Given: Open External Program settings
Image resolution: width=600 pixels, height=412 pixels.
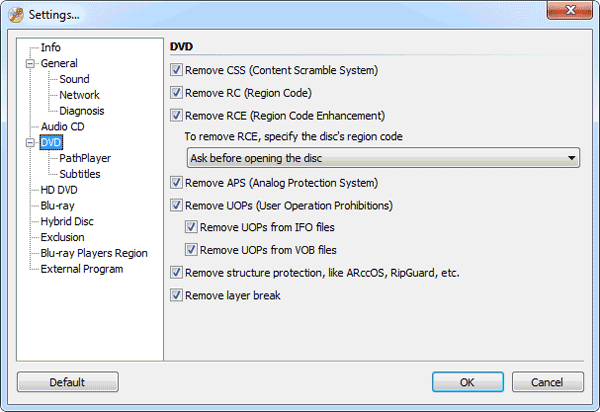Looking at the screenshot, I should (x=84, y=269).
